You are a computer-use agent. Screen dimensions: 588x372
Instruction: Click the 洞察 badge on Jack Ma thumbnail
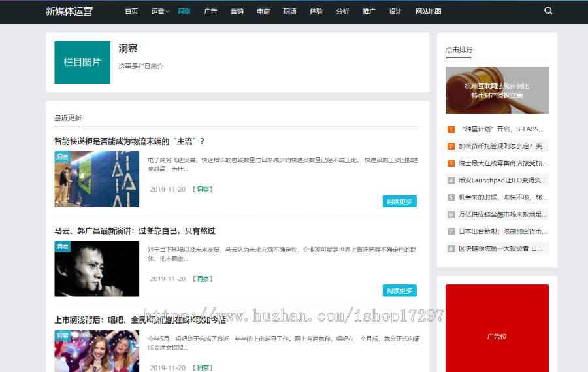[63, 246]
